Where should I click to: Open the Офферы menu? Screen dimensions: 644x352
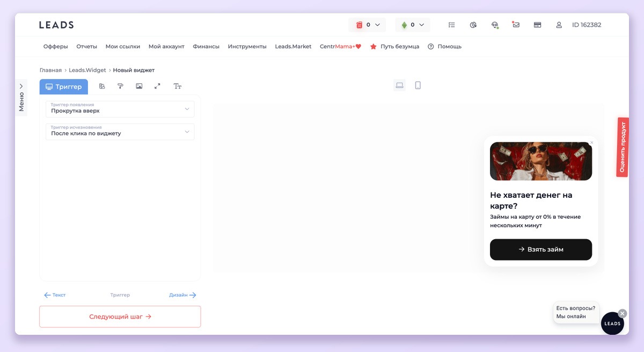pyautogui.click(x=56, y=47)
